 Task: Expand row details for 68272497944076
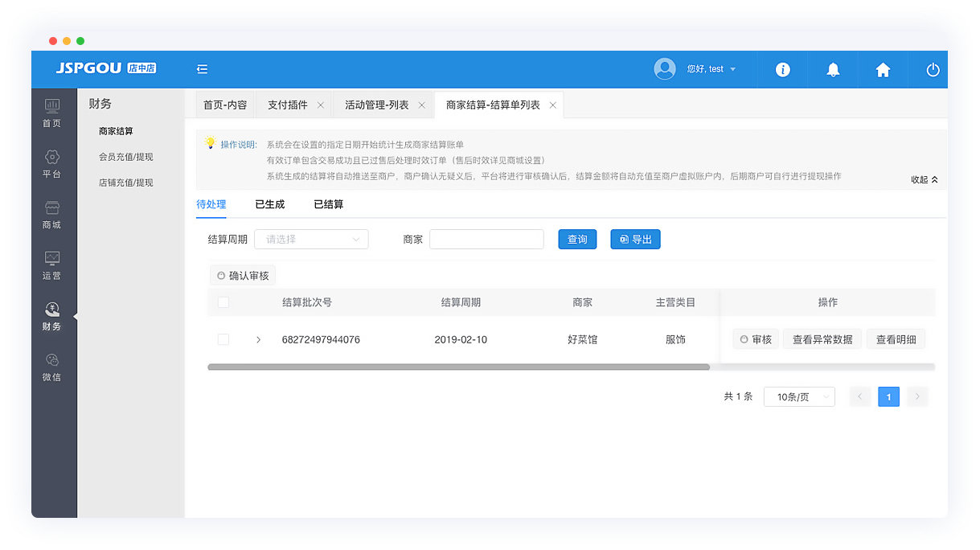point(258,340)
